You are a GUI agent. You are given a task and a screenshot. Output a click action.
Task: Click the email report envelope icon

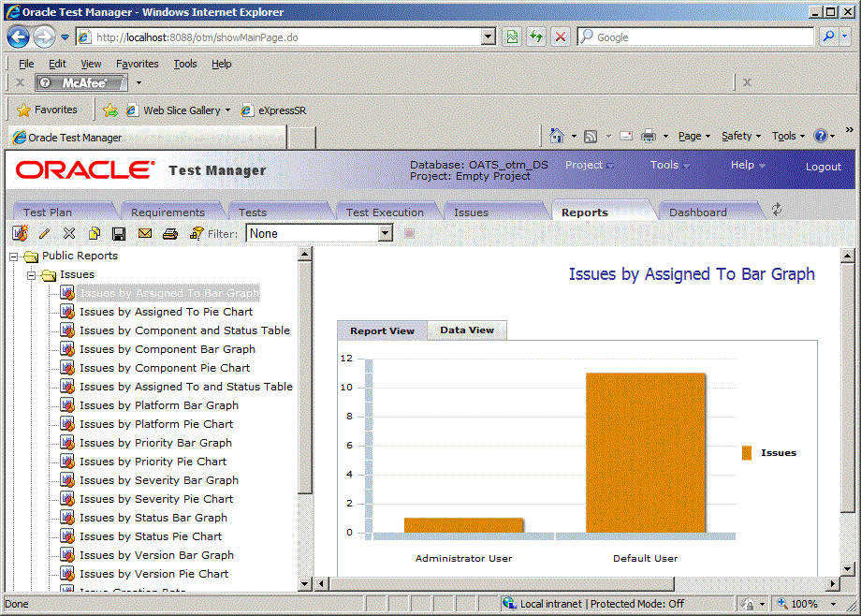[x=145, y=233]
